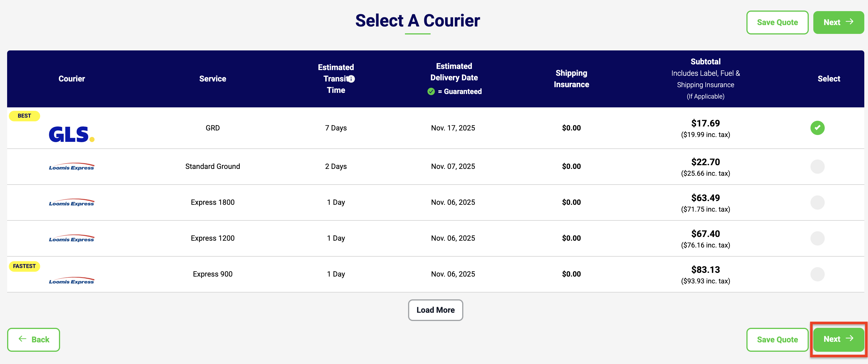Expand the list with Load More

click(x=435, y=310)
